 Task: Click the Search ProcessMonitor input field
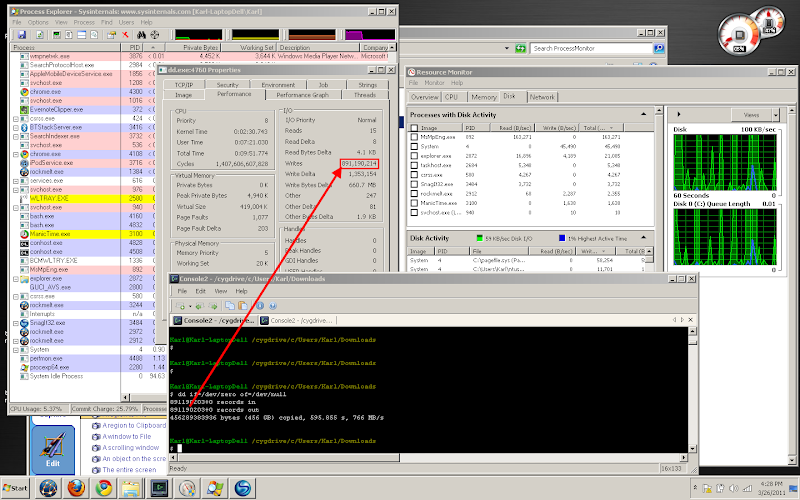pyautogui.click(x=591, y=48)
